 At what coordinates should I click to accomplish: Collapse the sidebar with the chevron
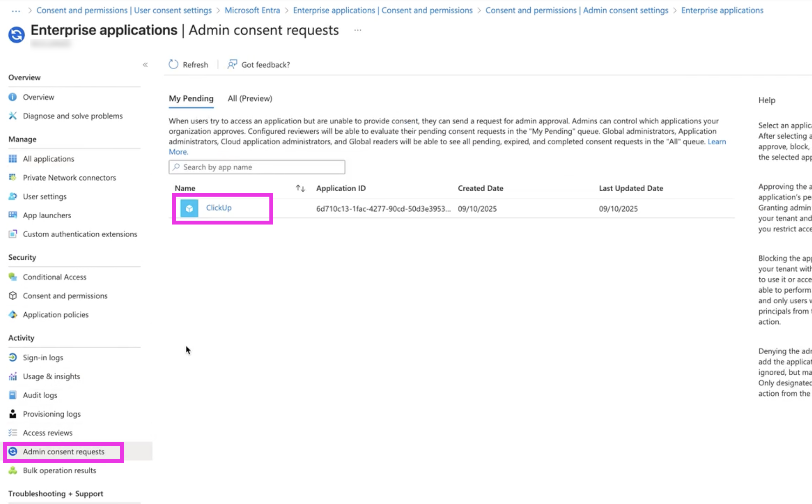tap(146, 65)
